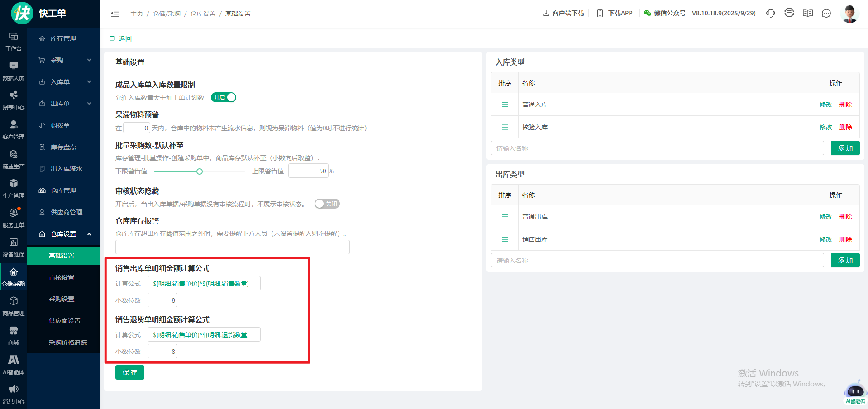Image resolution: width=868 pixels, height=409 pixels.
Task: Enable the 审核状态隐藏 toggle switch
Action: [x=327, y=204]
